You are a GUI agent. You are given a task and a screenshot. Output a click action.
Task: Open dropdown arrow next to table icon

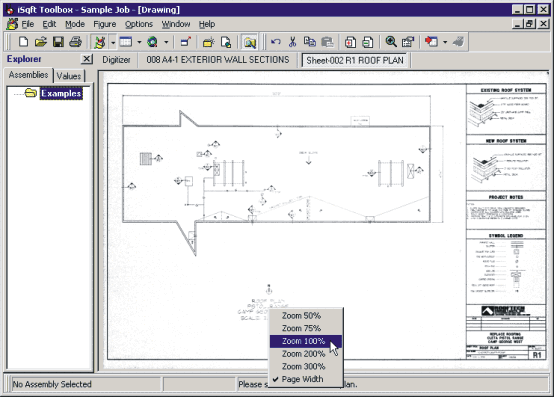coord(139,42)
